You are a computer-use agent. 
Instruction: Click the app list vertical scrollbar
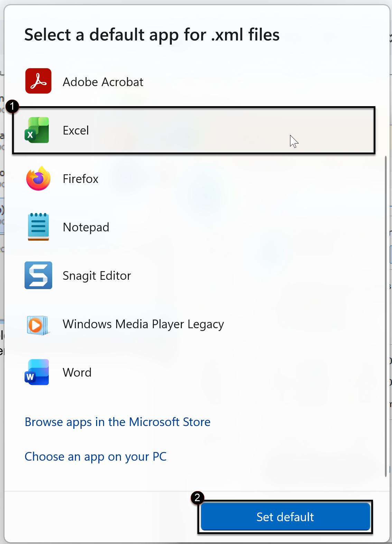386,311
